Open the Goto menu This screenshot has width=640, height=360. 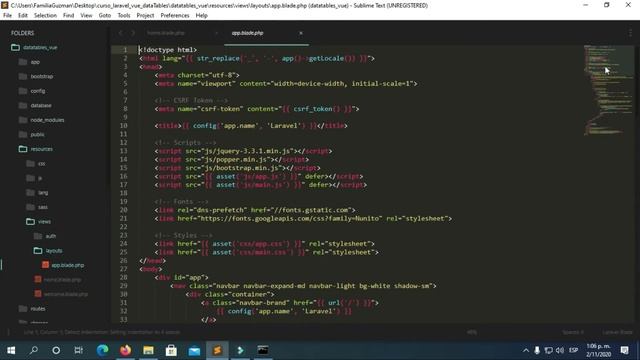click(104, 16)
